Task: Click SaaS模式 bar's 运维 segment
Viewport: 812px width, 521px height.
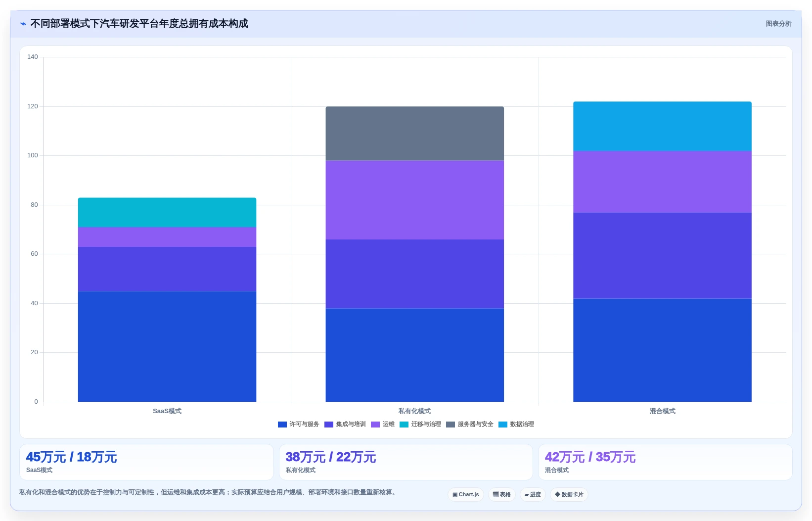Action: (167, 237)
